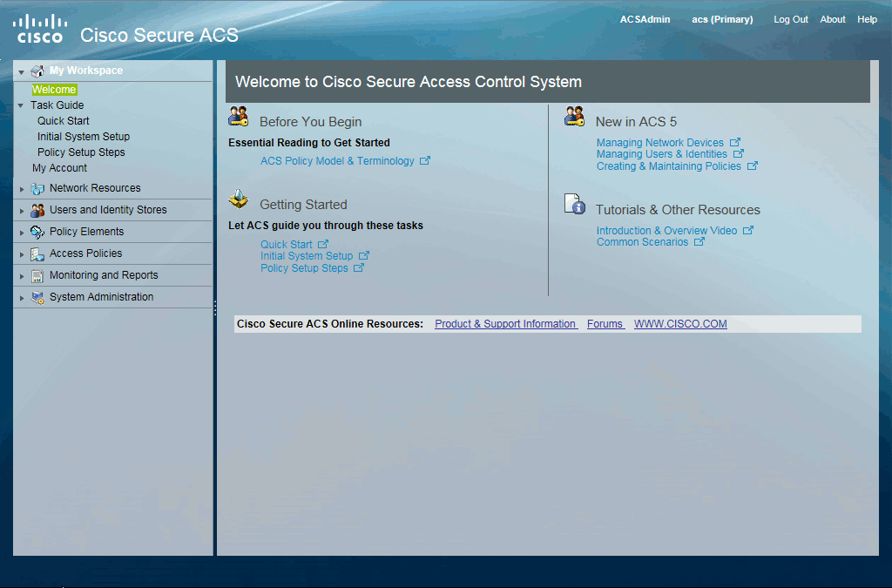
Task: Click Log Out in the header
Action: click(x=790, y=19)
